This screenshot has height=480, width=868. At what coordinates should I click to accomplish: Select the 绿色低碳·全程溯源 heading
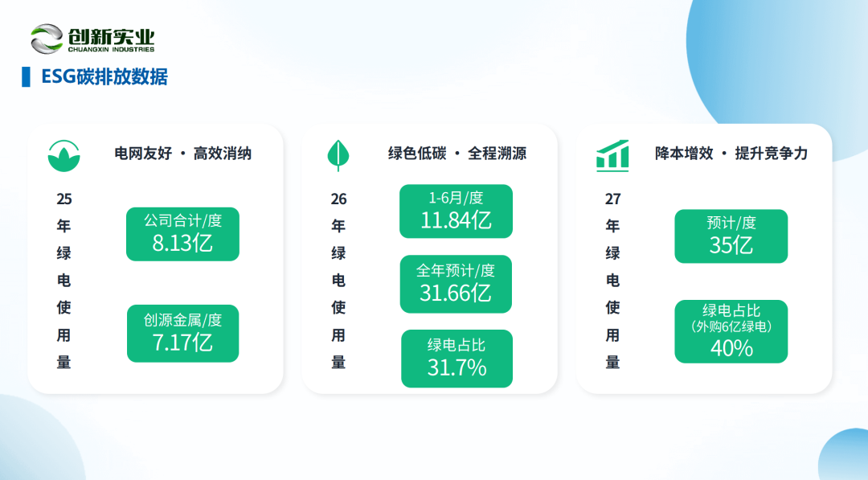pyautogui.click(x=457, y=154)
